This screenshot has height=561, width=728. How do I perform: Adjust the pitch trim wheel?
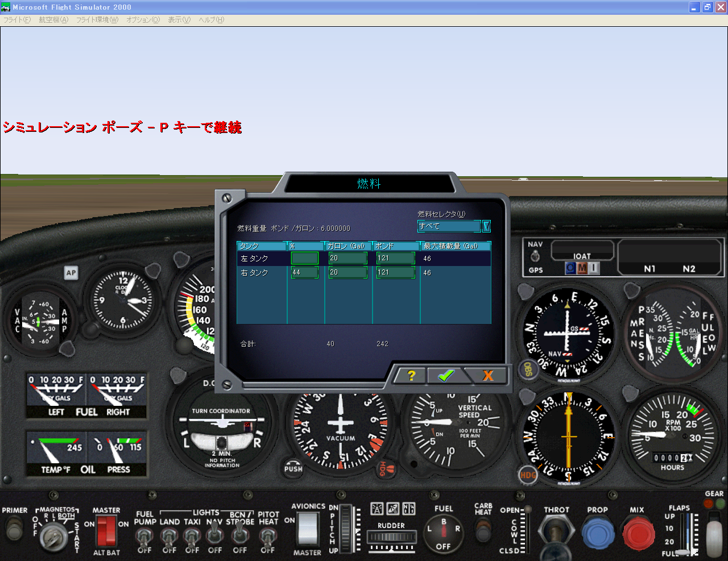[345, 529]
